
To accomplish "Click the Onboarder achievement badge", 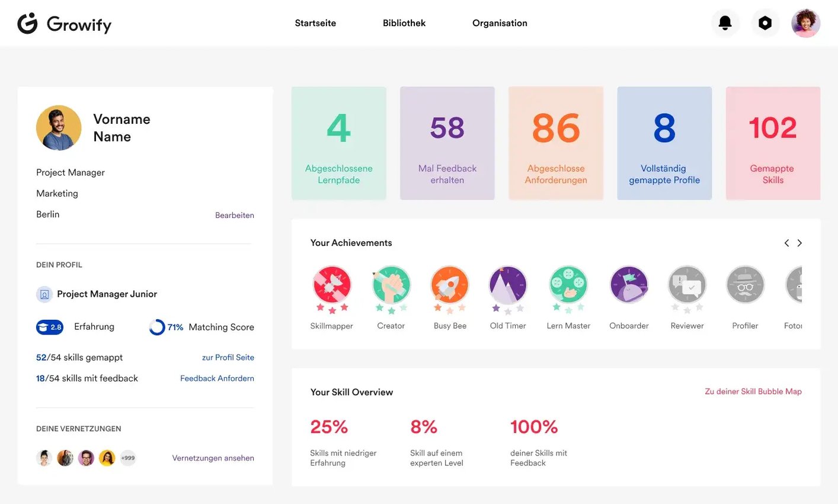I will click(x=629, y=285).
